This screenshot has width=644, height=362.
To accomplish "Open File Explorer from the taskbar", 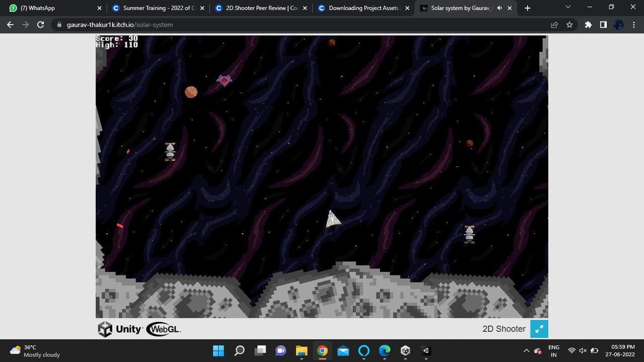I will (x=301, y=350).
